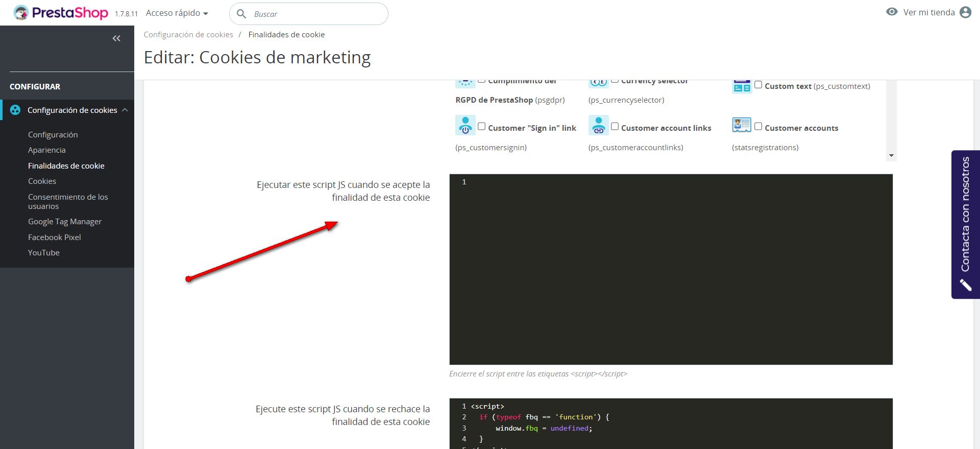The image size is (980, 449).
Task: Click inside the empty accept-script code editor
Action: (671, 269)
